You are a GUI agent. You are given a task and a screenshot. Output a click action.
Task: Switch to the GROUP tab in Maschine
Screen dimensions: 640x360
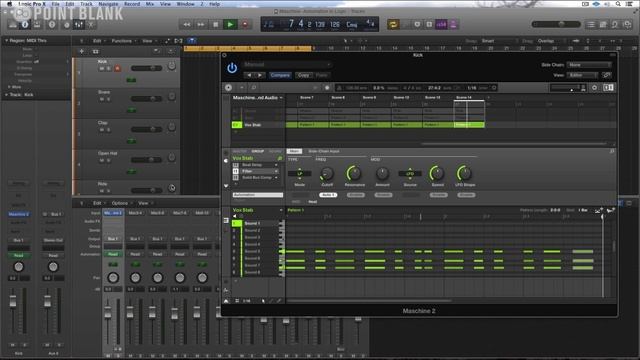258,151
